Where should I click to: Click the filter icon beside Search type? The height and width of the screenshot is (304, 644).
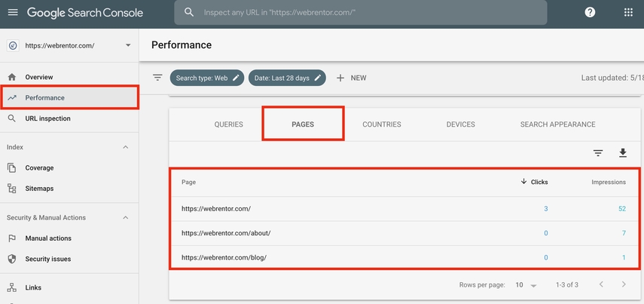tap(157, 78)
